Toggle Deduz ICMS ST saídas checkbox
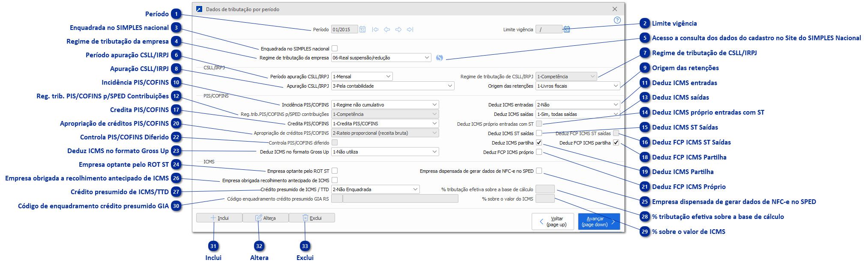This screenshot has width=868, height=269. [x=539, y=133]
